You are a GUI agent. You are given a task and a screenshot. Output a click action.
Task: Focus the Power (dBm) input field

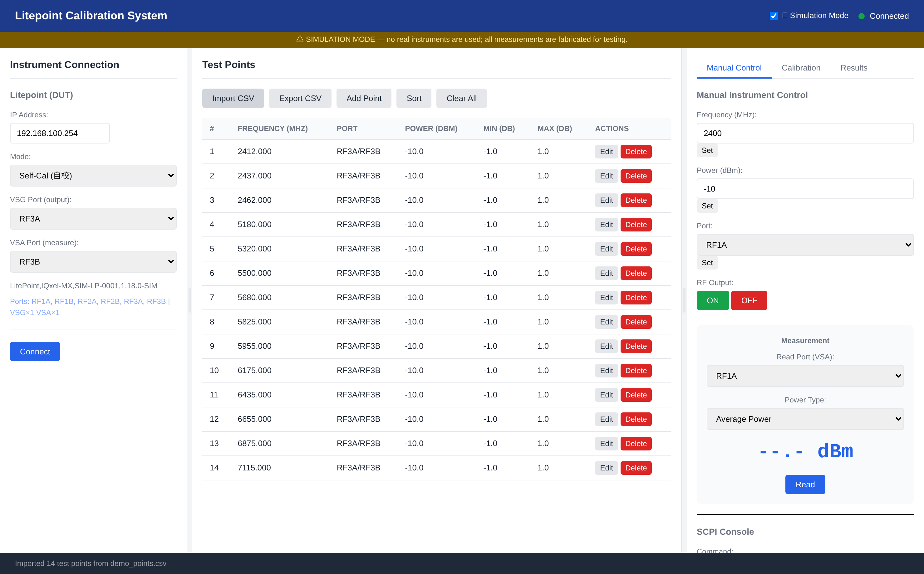805,189
